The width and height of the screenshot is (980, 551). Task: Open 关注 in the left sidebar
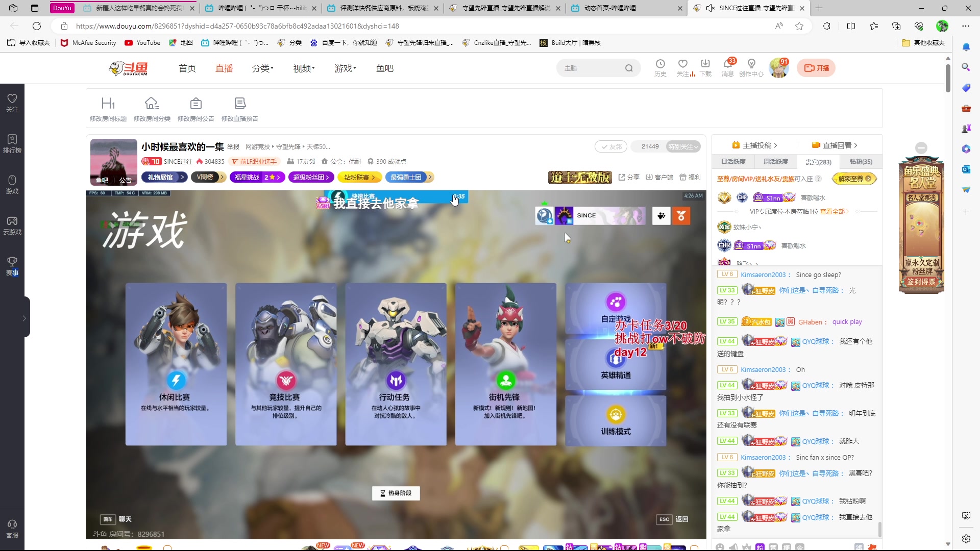[12, 103]
